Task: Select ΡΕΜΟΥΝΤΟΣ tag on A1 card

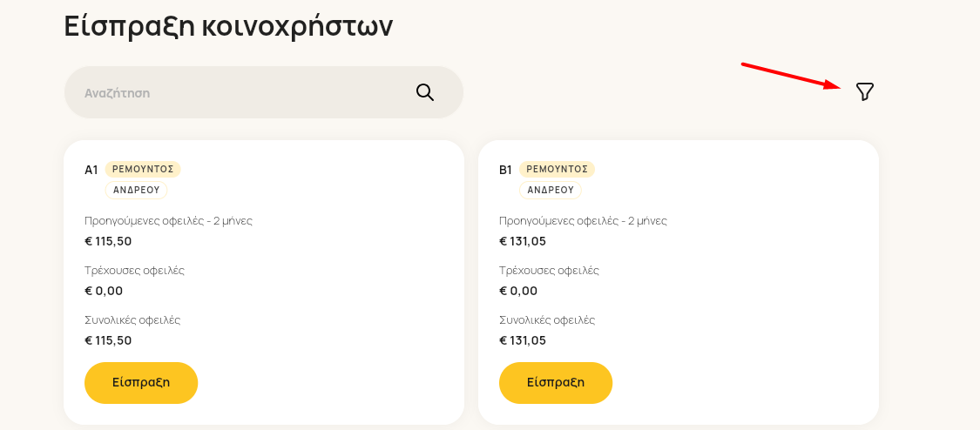Action: (x=143, y=169)
